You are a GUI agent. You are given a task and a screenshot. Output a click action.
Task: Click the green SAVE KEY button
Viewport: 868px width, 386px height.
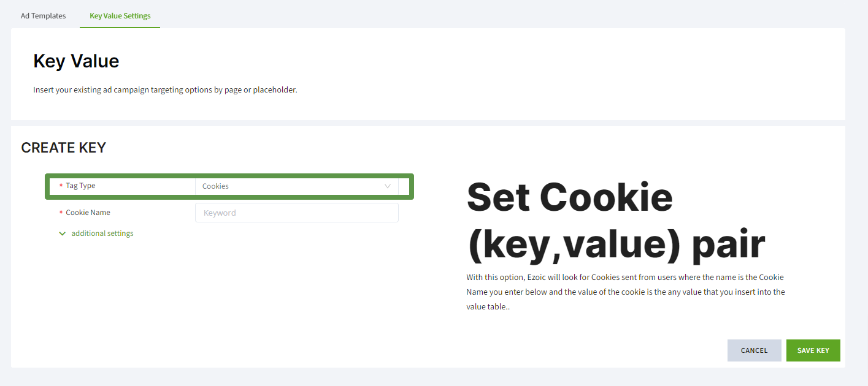coord(813,350)
